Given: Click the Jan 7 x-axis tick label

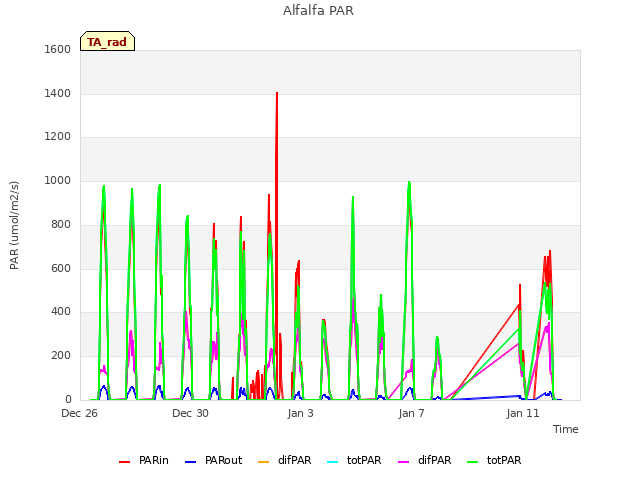Looking at the screenshot, I should tap(411, 413).
